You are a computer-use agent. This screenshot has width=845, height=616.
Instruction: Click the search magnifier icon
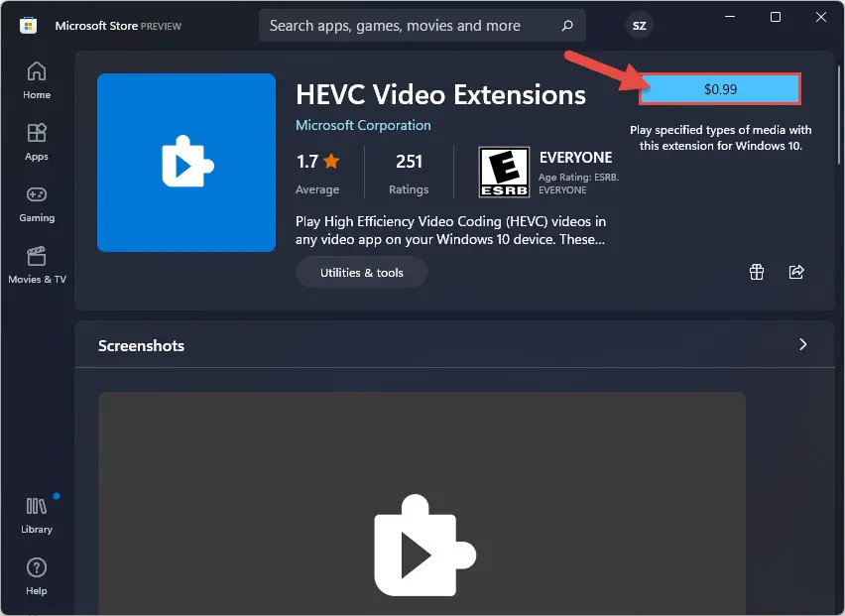tap(567, 26)
